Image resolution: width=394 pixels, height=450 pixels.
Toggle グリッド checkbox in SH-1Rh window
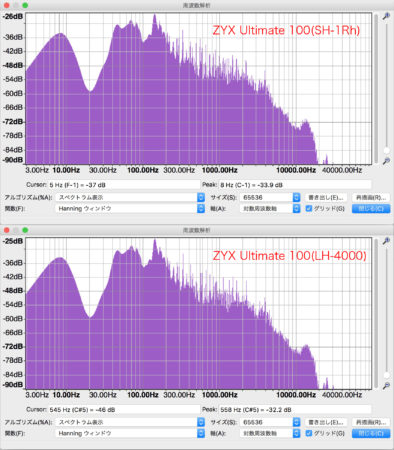click(309, 208)
